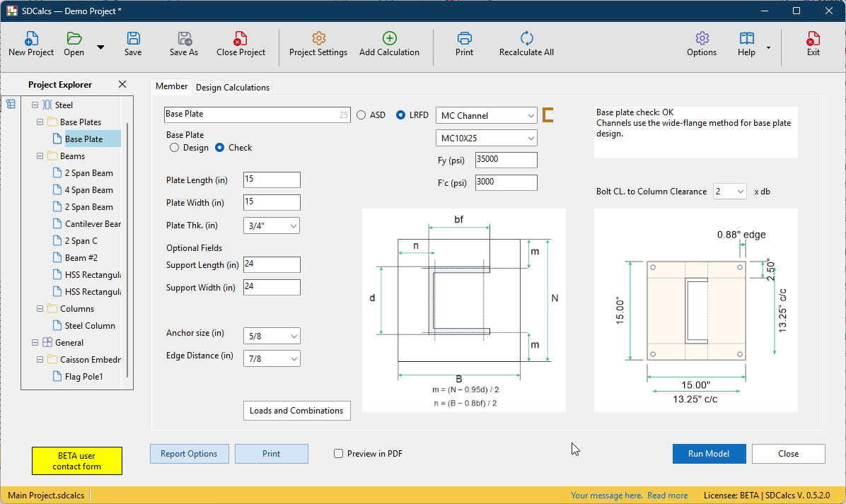Recalculate All using the refresh icon

pyautogui.click(x=526, y=39)
